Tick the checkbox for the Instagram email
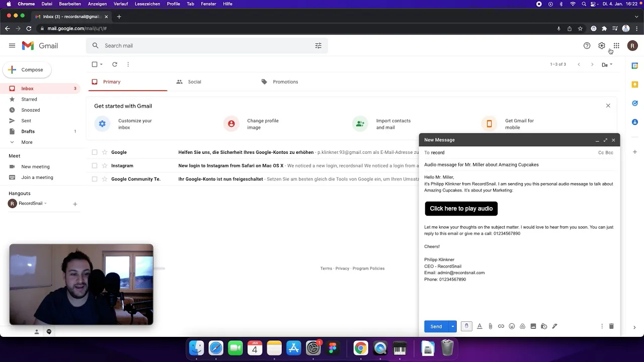This screenshot has height=362, width=644. pyautogui.click(x=94, y=165)
